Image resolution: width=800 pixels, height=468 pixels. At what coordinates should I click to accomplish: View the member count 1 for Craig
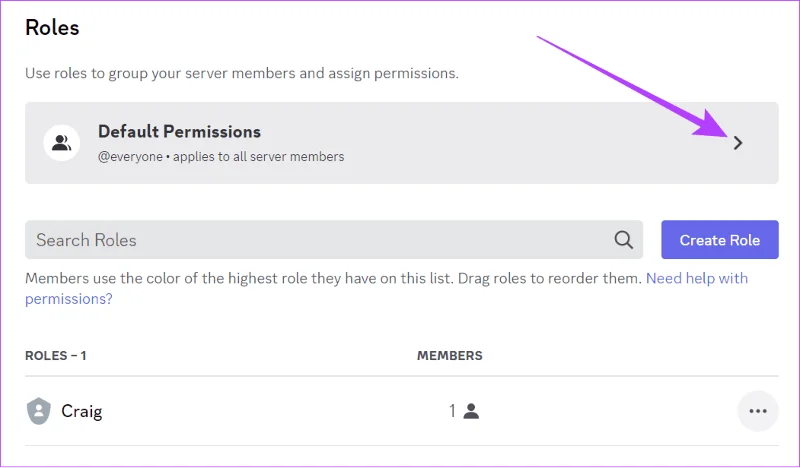[452, 411]
